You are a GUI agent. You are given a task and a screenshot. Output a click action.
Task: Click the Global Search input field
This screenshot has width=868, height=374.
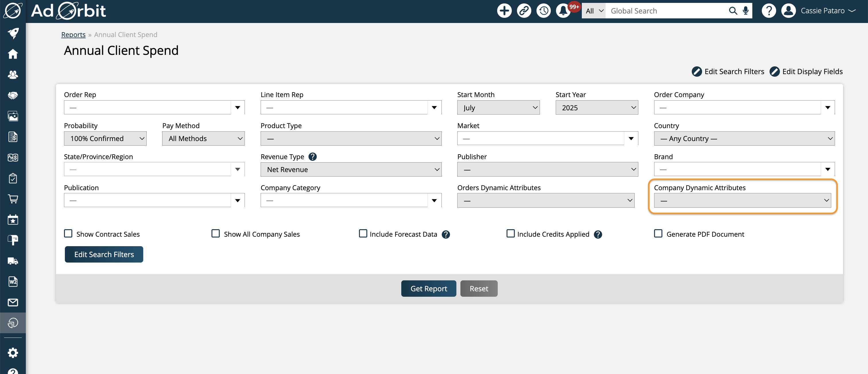click(x=666, y=11)
